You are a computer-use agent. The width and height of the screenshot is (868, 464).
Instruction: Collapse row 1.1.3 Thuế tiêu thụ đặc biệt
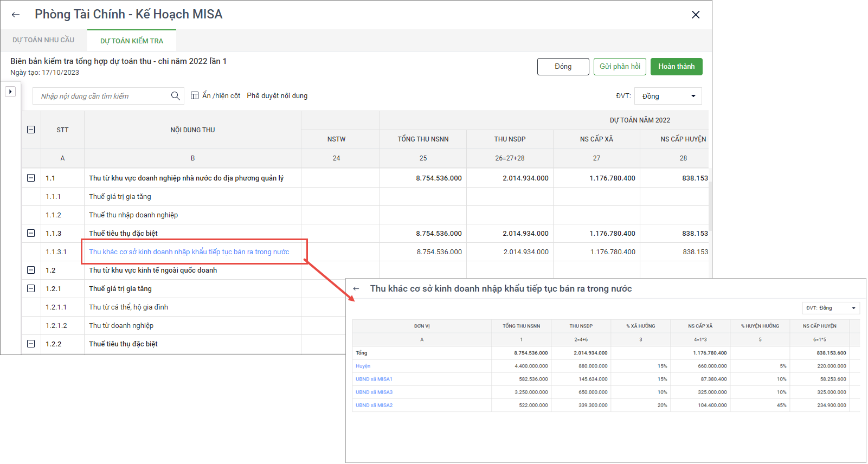31,233
